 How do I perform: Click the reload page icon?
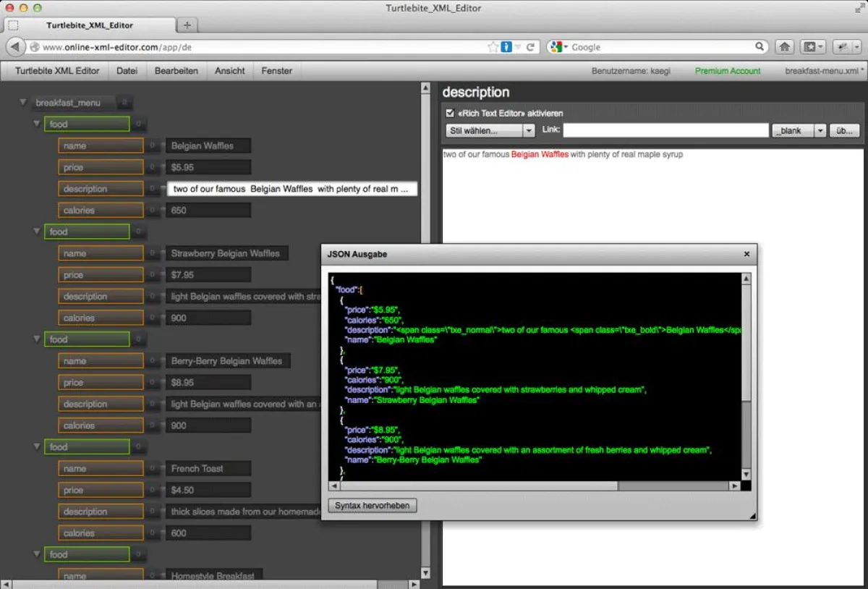tap(530, 46)
